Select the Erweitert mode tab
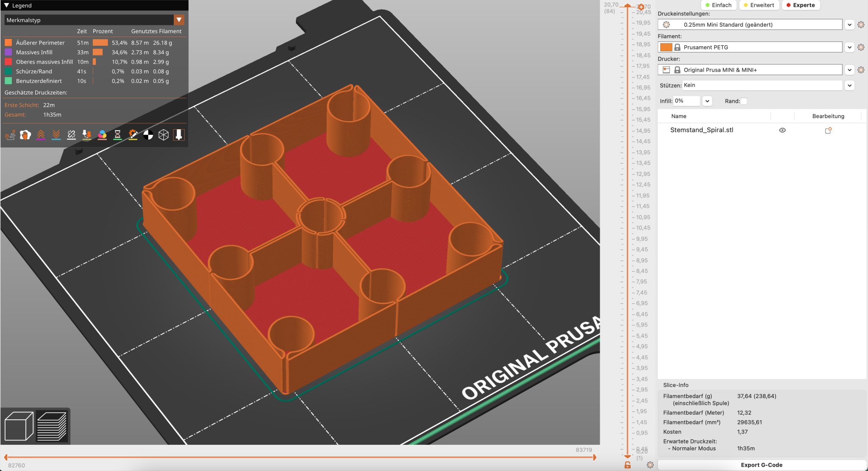 point(758,5)
